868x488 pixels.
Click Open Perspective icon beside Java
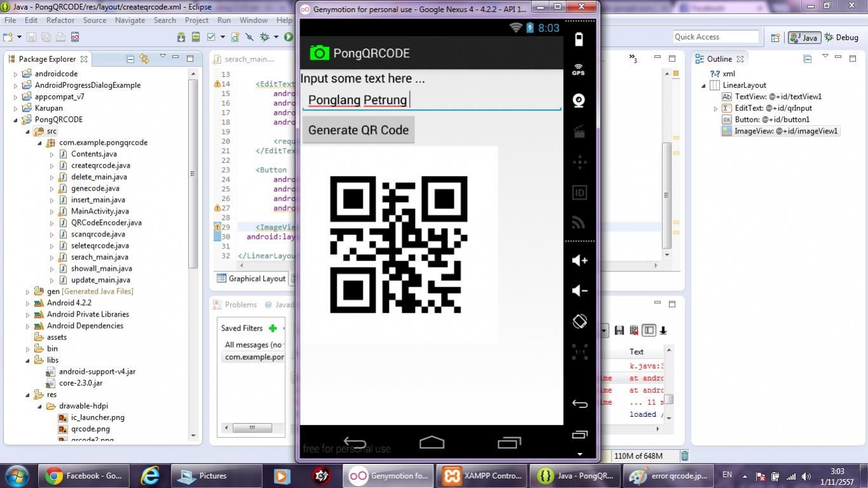tap(775, 37)
